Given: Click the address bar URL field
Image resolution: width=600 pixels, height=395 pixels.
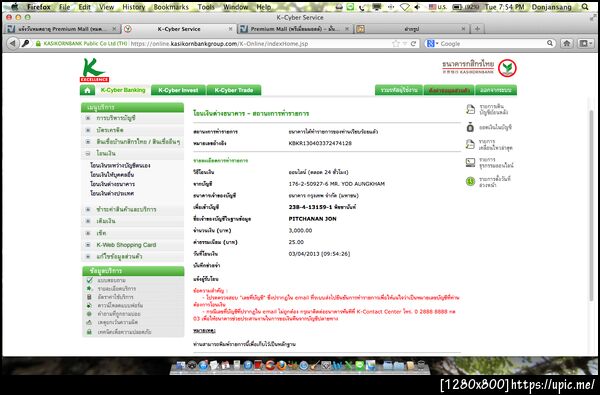Looking at the screenshot, I should [260, 44].
